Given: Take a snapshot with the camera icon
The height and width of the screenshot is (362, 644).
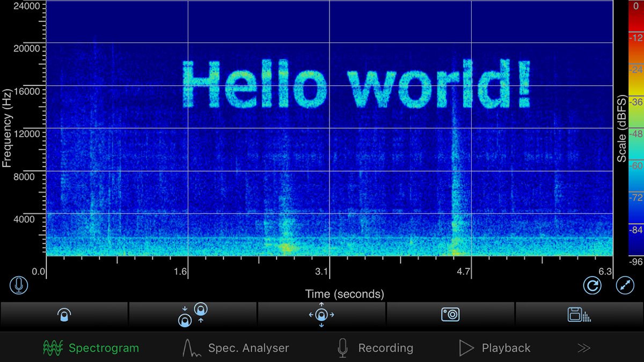Looking at the screenshot, I should click(x=450, y=315).
